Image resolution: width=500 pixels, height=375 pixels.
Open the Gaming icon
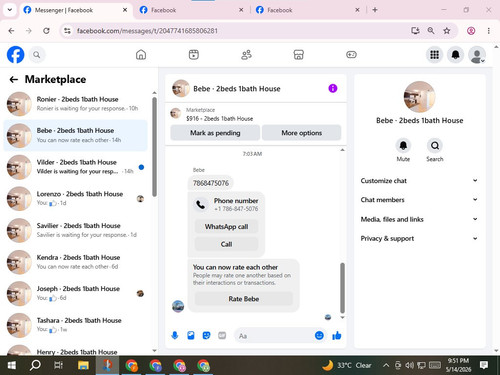(x=351, y=55)
